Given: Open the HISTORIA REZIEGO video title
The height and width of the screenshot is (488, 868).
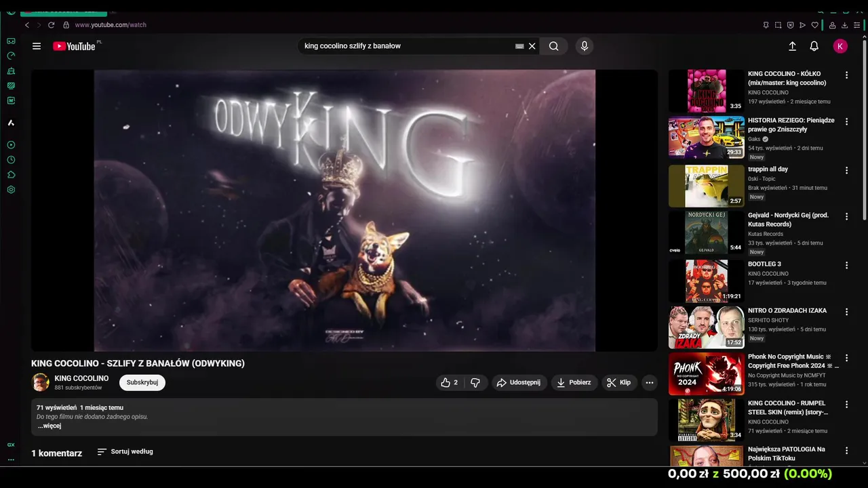Looking at the screenshot, I should click(791, 125).
